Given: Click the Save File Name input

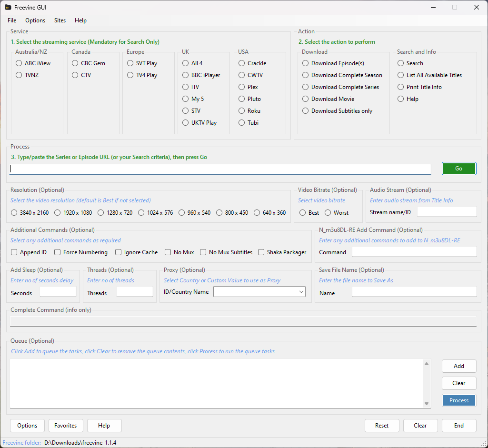Looking at the screenshot, I should click(414, 292).
